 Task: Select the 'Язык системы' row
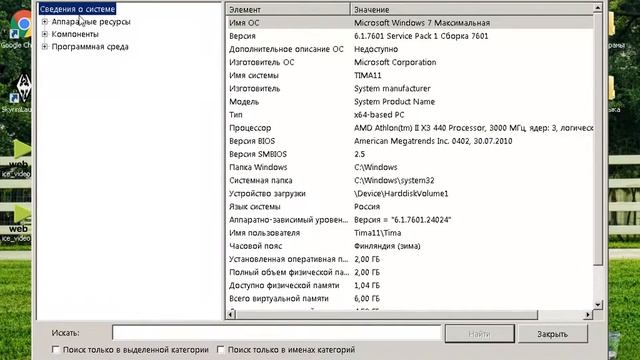pyautogui.click(x=410, y=207)
